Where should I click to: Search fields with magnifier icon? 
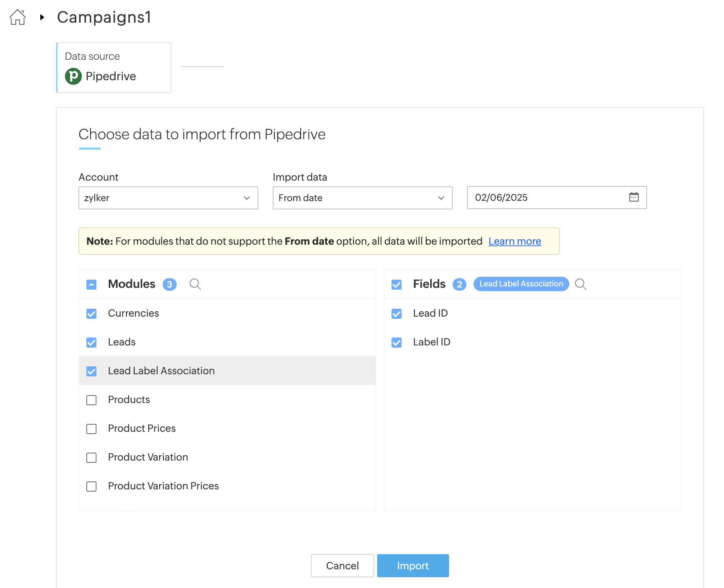pyautogui.click(x=580, y=284)
